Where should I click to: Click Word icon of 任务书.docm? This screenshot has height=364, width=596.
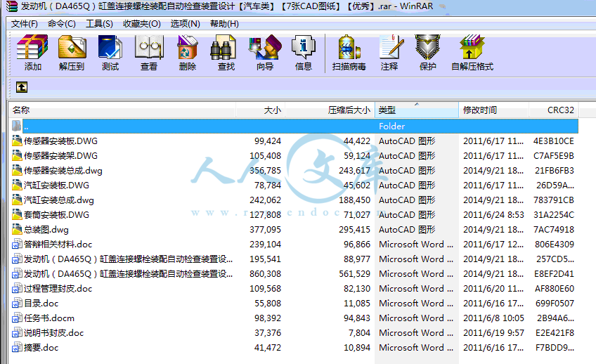coord(17,318)
